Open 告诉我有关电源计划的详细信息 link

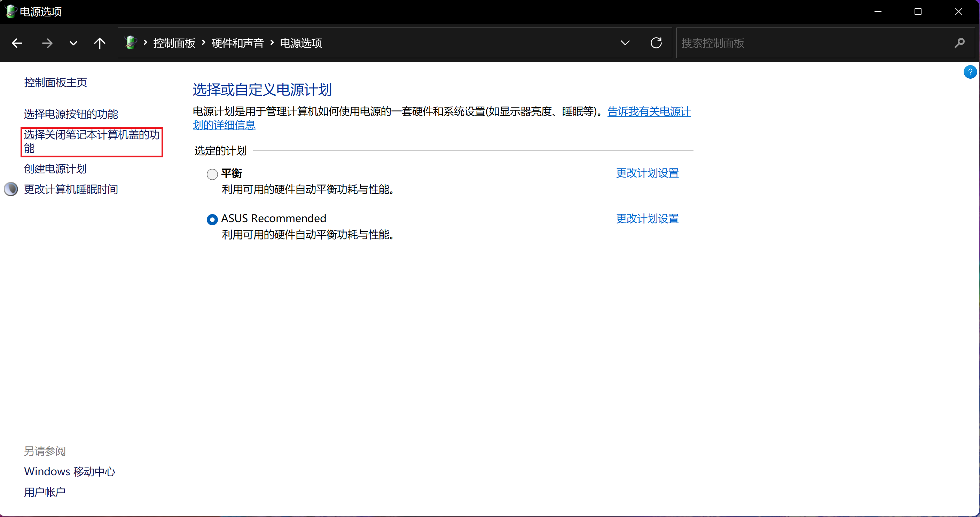(649, 111)
